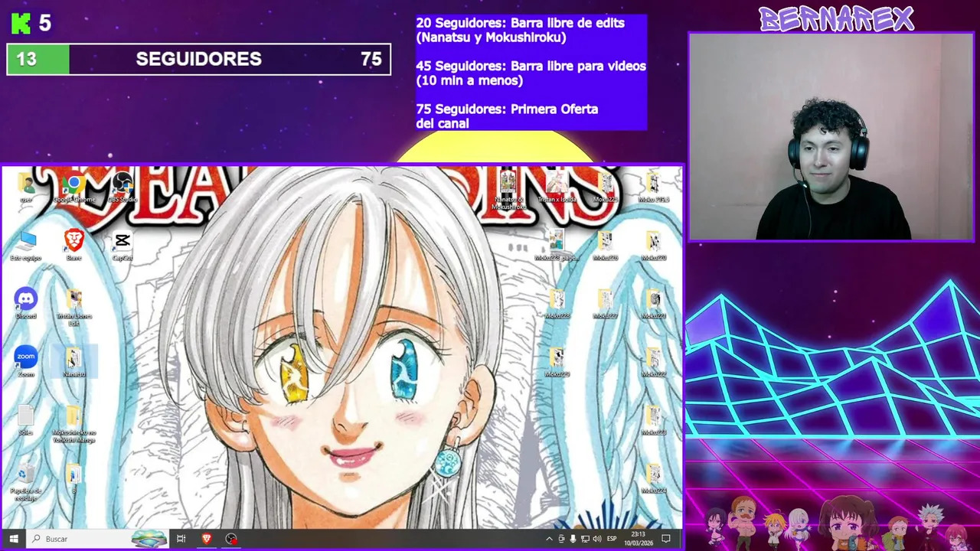Select the Moku220 folder
The width and height of the screenshot is (980, 551).
click(x=653, y=246)
